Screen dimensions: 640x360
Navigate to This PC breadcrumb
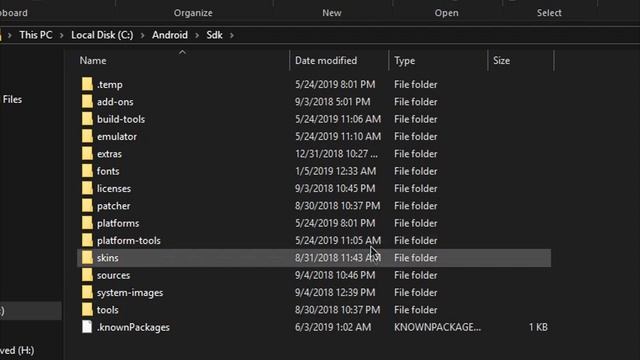tap(36, 35)
